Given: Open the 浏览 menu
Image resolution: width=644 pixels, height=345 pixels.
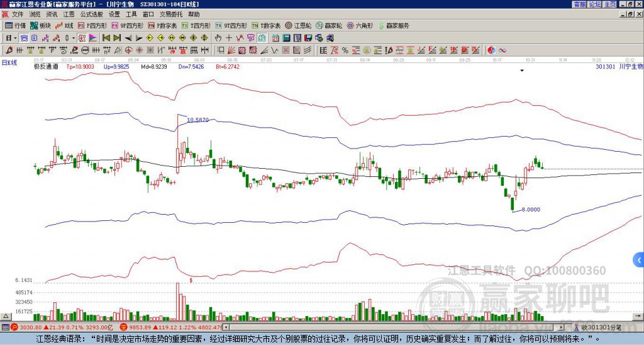Looking at the screenshot, I should coord(35,14).
